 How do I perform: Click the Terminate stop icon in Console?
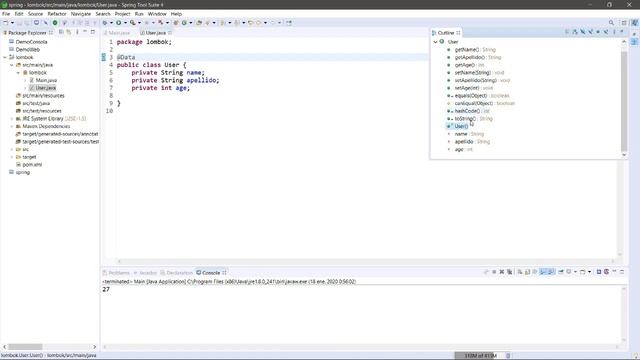tap(494, 272)
